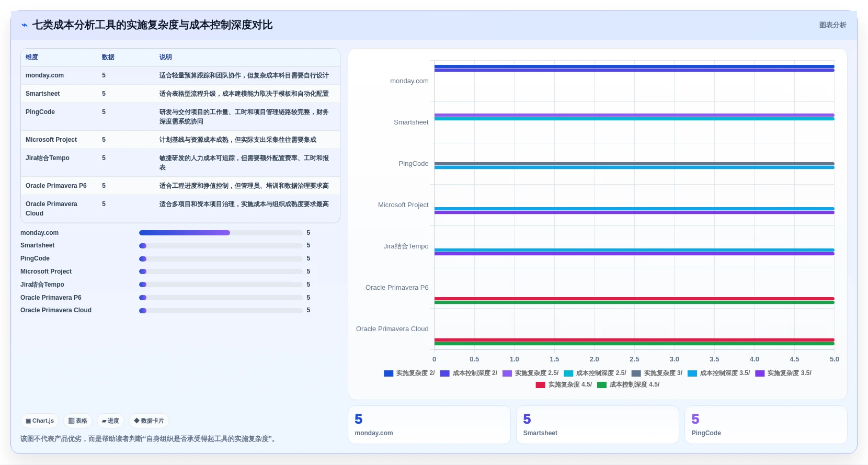
Task: Open the monday.com data card
Action: coord(429,425)
